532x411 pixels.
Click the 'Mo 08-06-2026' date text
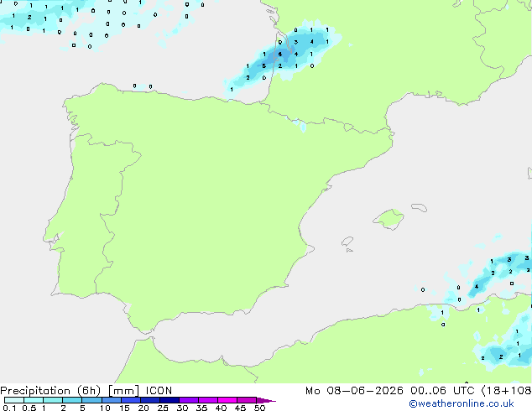pos(354,391)
